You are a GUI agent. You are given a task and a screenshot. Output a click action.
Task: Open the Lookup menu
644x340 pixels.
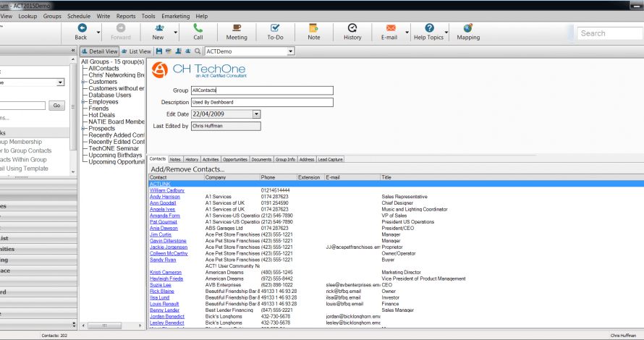[x=27, y=16]
